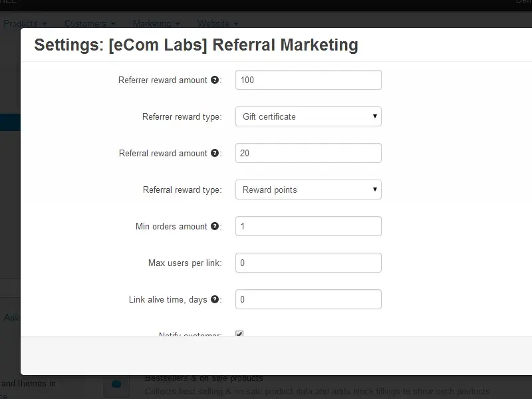The height and width of the screenshot is (399, 532).
Task: Click help icon next to Referrer reward amount
Action: point(215,80)
